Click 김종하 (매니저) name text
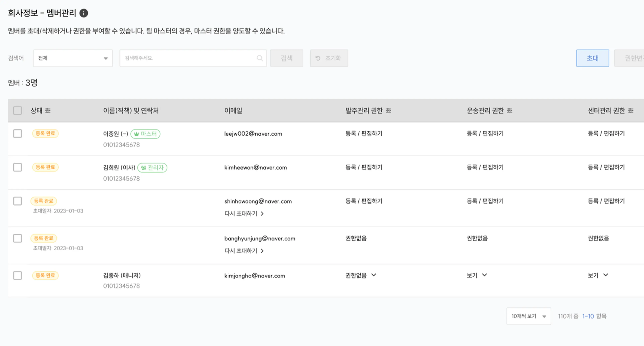Viewport: 644px width, 346px height. pyautogui.click(x=122, y=276)
